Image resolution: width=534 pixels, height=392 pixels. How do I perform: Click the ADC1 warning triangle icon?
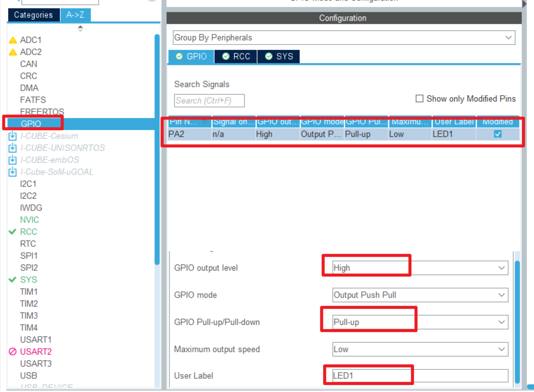(x=13, y=40)
